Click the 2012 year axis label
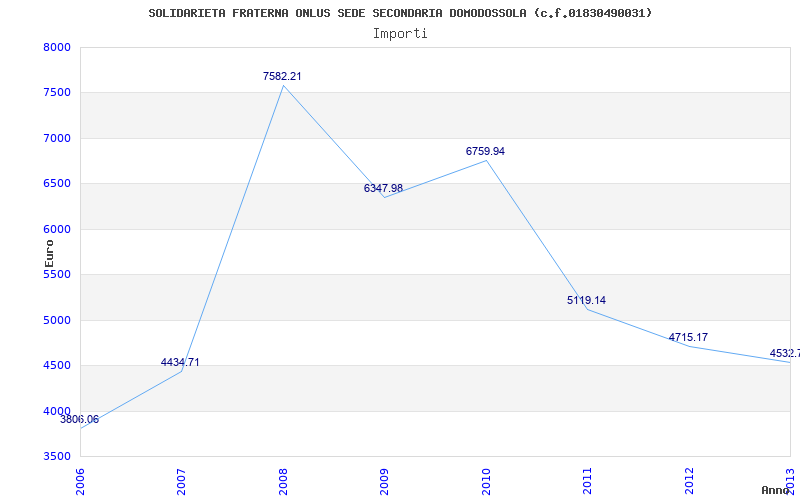Image resolution: width=800 pixels, height=500 pixels. point(689,482)
